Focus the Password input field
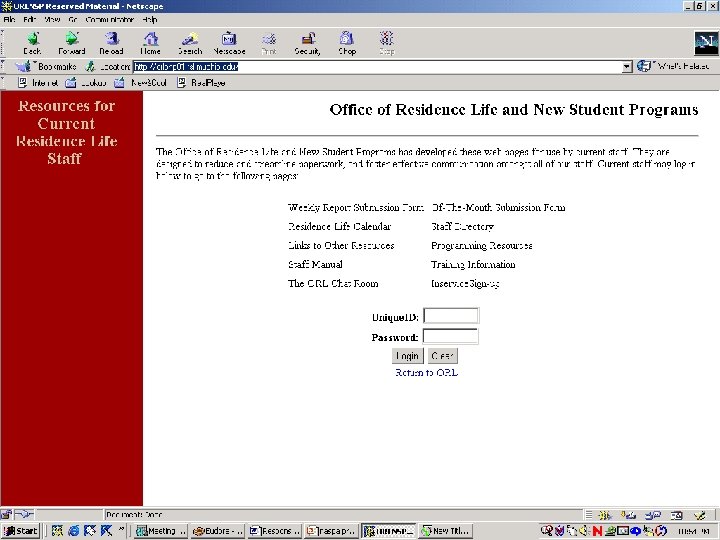 pos(450,337)
